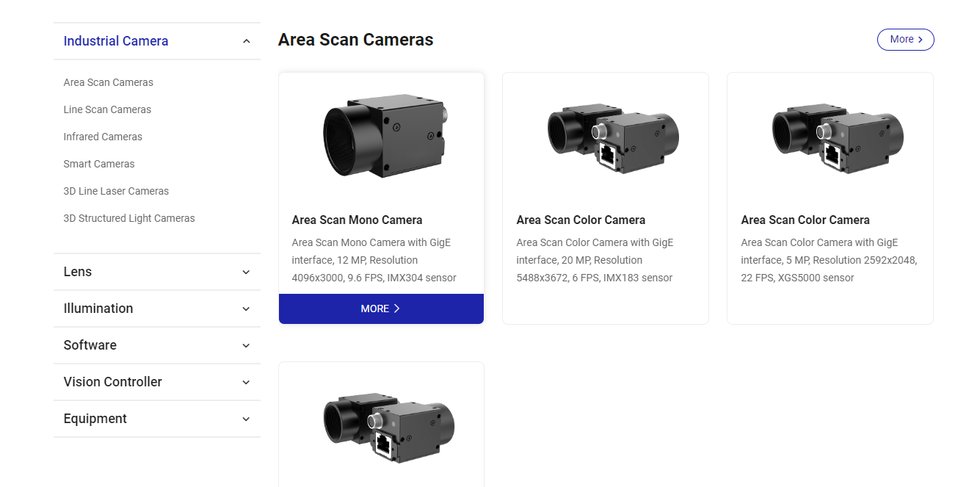
Task: Open 3D Line Laser Cameras link
Action: click(x=116, y=191)
